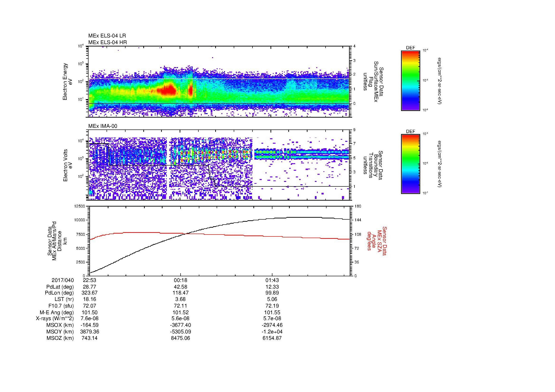Click the 7500 km axis tick label
Screen dimensions: 555x392
coord(80,234)
